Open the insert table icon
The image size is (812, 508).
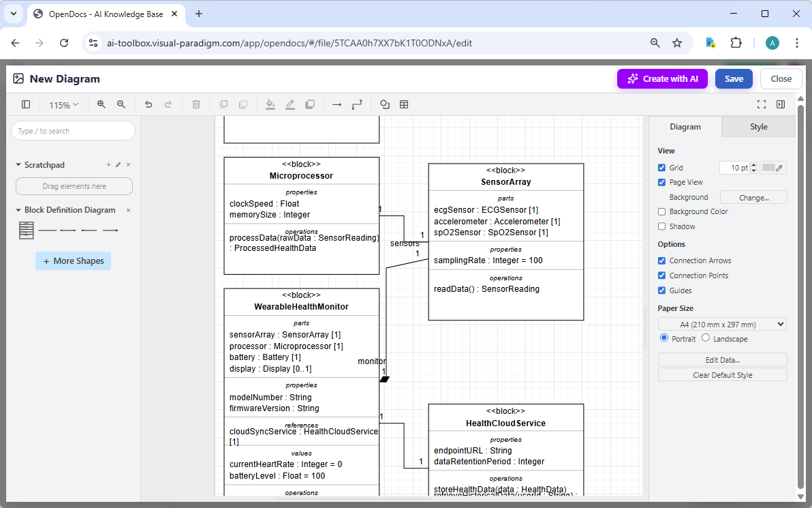(405, 104)
